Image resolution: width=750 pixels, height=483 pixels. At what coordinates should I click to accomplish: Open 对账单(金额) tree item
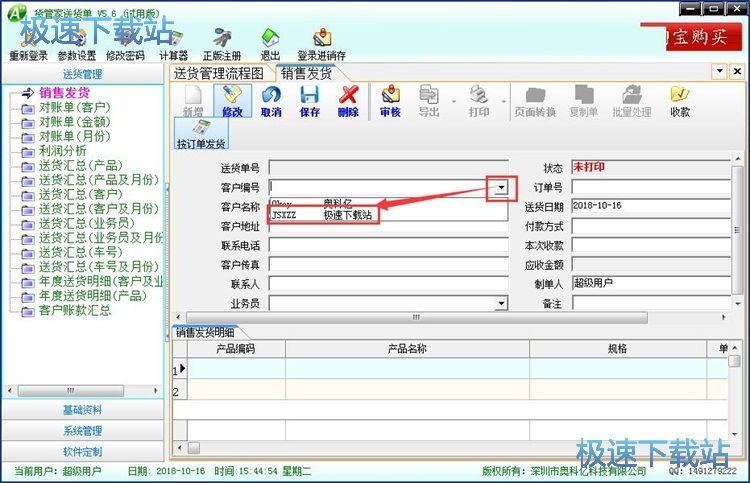click(x=75, y=122)
